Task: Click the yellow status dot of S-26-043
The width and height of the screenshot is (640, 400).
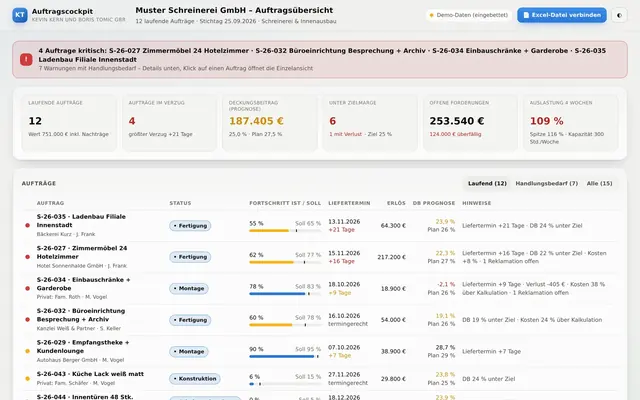Action: coord(27,378)
